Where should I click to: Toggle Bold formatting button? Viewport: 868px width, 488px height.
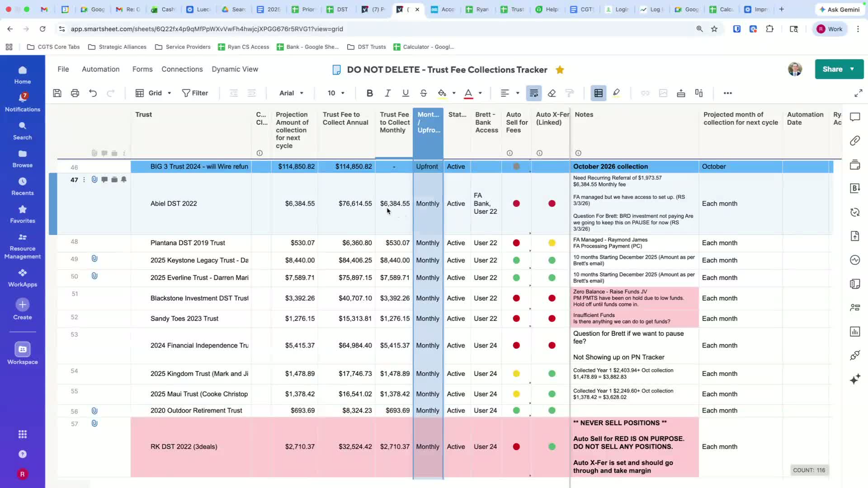point(370,93)
